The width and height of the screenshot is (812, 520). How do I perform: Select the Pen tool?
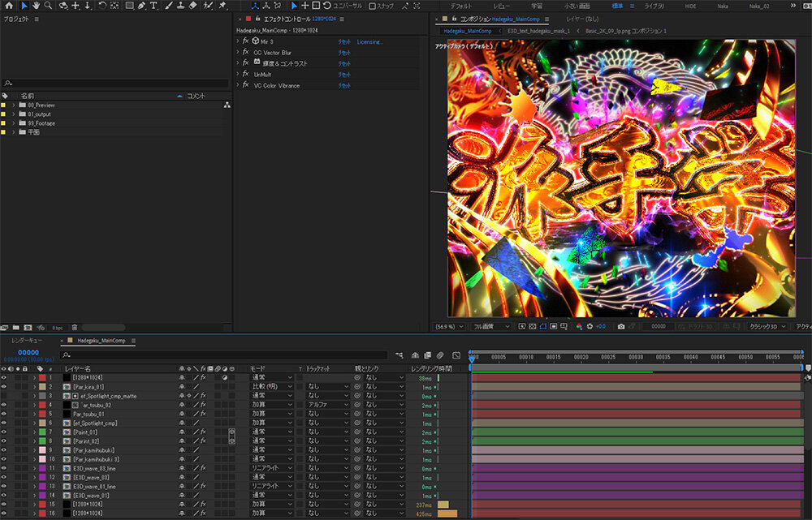pyautogui.click(x=142, y=6)
